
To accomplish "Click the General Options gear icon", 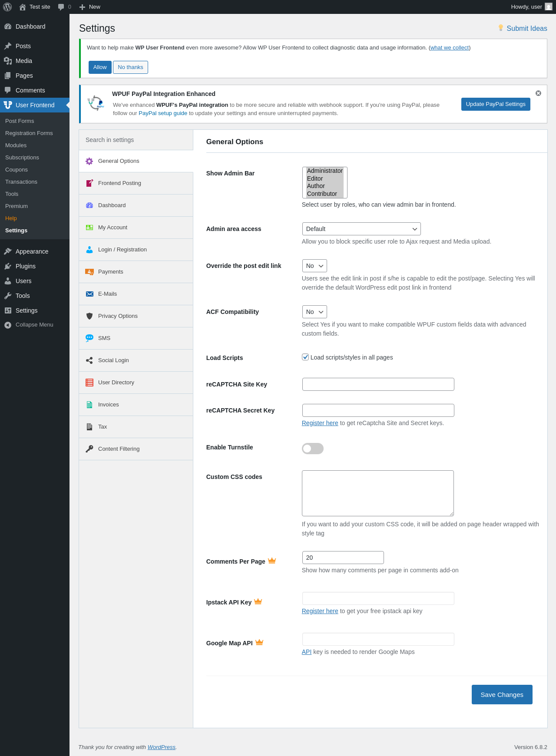I will pos(89,161).
